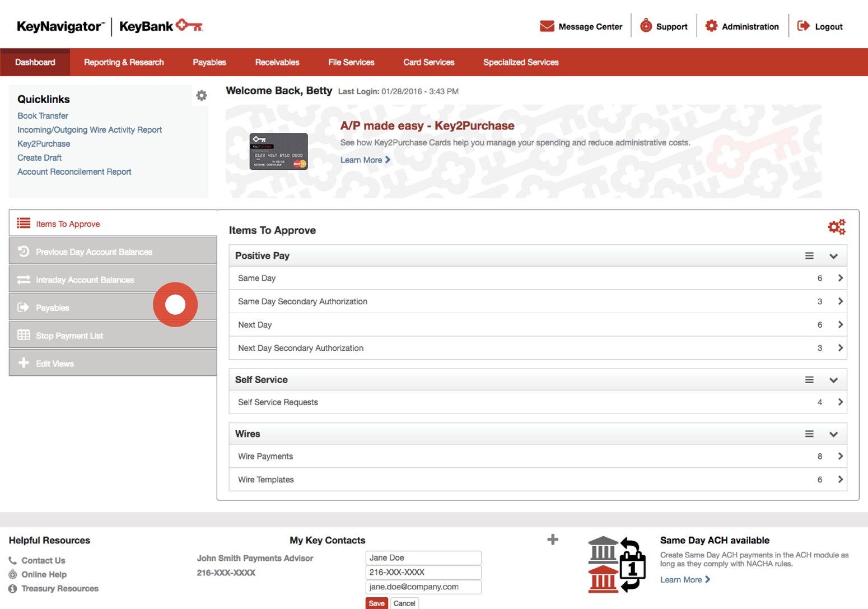Open Self Service section menu icon
868x609 pixels.
coord(809,379)
